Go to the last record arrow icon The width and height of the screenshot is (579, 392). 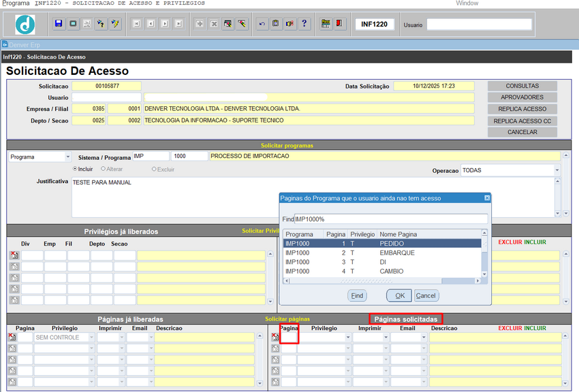coord(178,24)
